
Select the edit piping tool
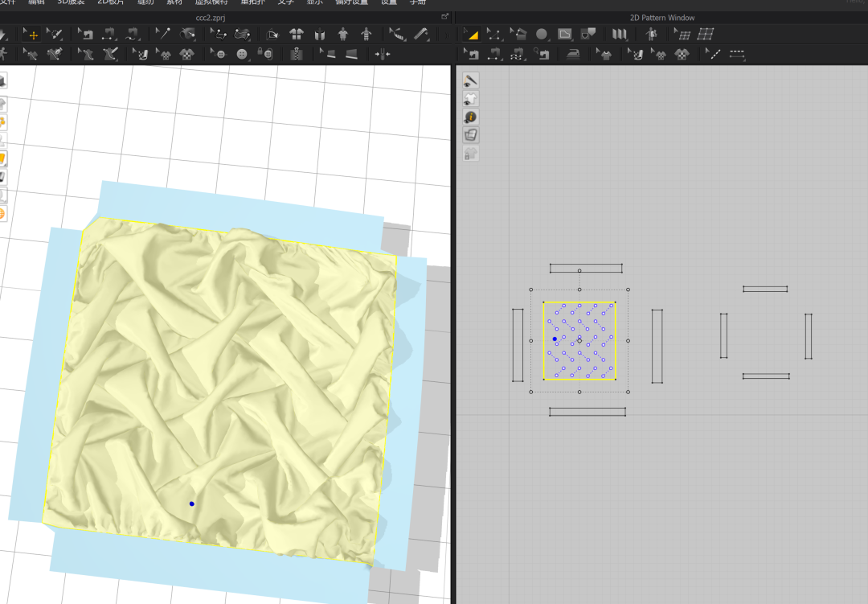click(x=327, y=55)
